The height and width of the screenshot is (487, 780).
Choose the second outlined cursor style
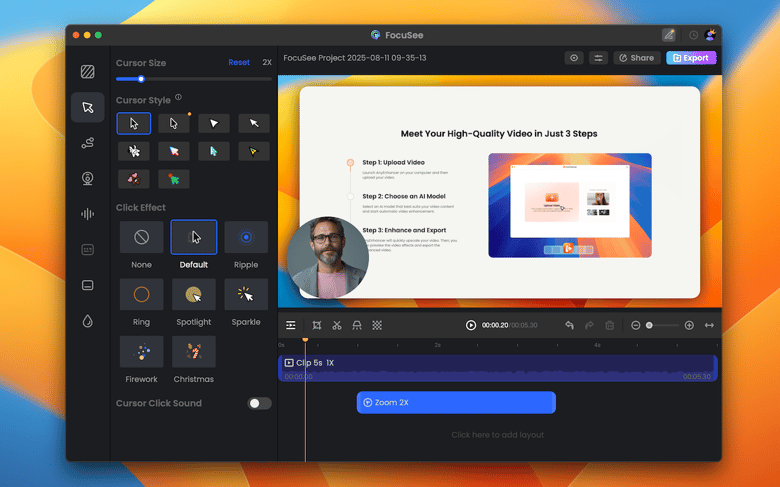(x=174, y=123)
